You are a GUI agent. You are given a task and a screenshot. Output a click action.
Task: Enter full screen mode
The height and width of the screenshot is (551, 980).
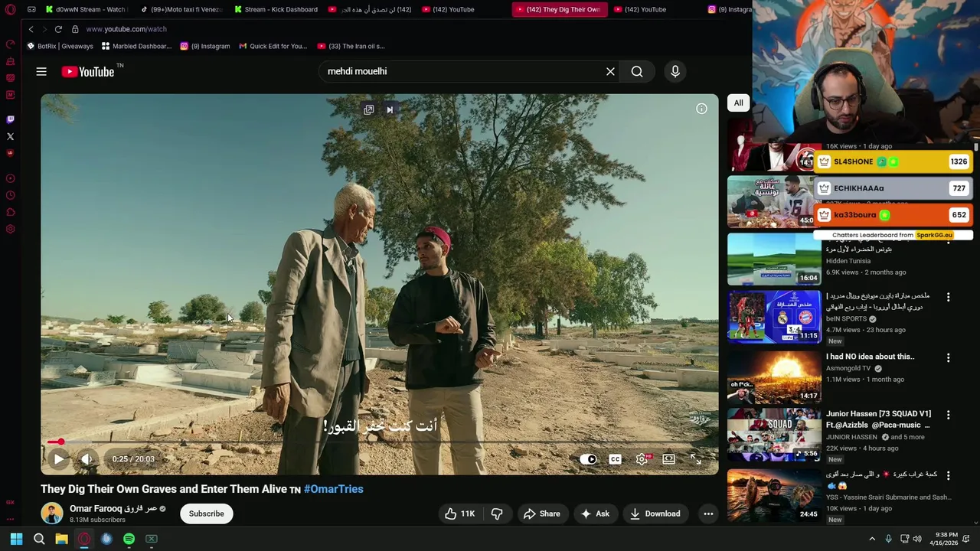[695, 459]
